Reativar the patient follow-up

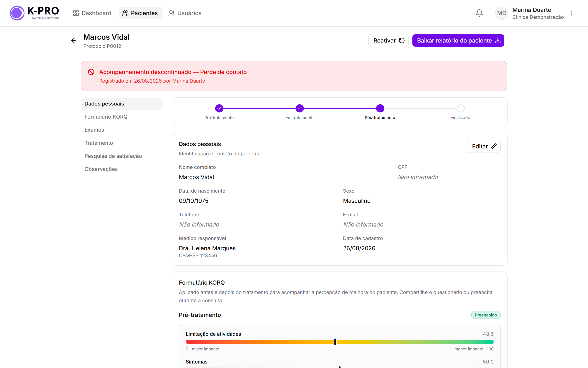[x=388, y=40]
